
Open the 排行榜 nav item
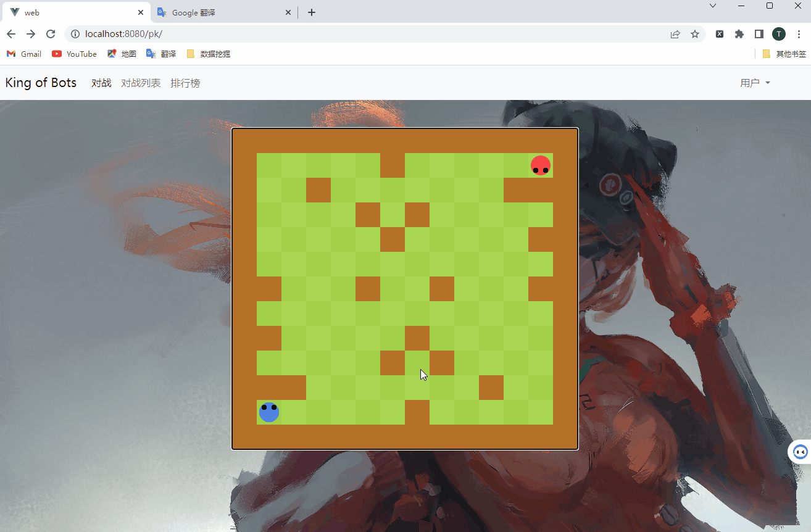(185, 83)
